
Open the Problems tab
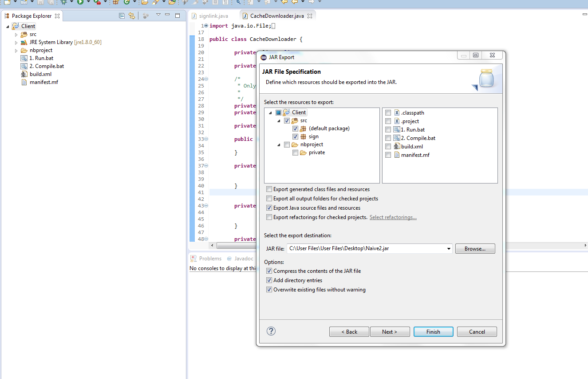click(206, 259)
